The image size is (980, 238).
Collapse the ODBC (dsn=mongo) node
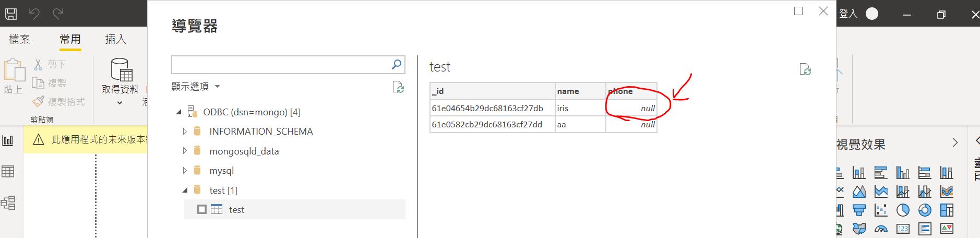click(x=178, y=112)
